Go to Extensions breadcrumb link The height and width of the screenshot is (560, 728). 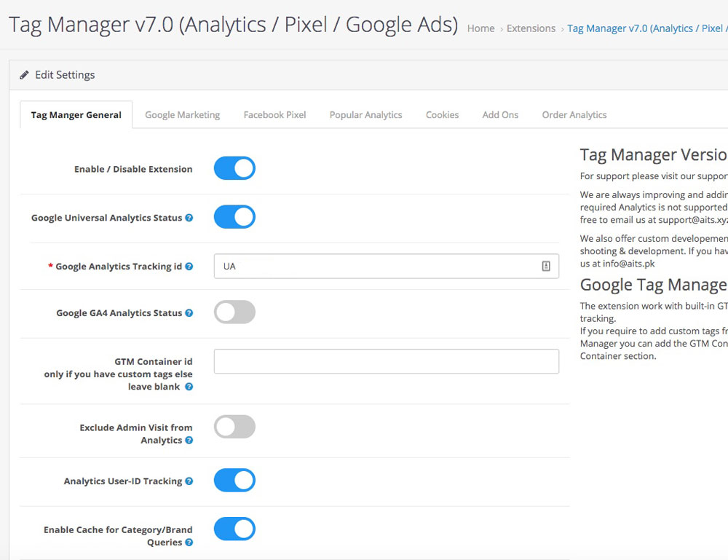pos(531,28)
